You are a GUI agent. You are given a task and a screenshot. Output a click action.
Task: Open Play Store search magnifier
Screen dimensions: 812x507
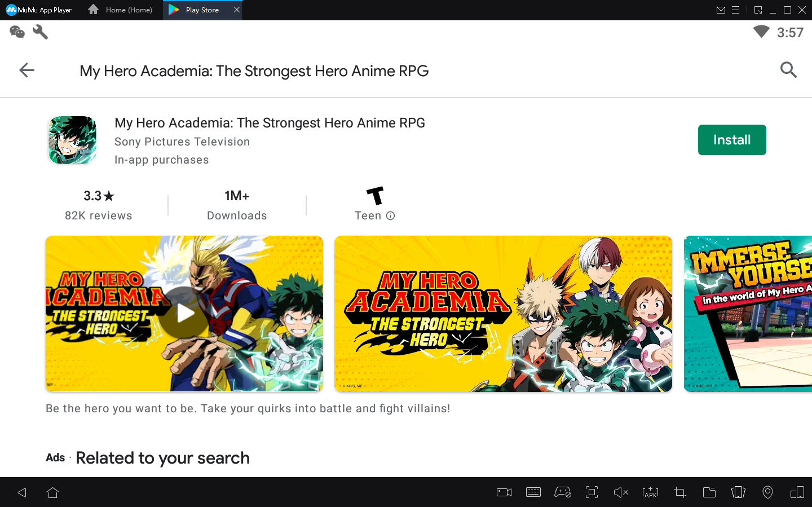tap(788, 70)
